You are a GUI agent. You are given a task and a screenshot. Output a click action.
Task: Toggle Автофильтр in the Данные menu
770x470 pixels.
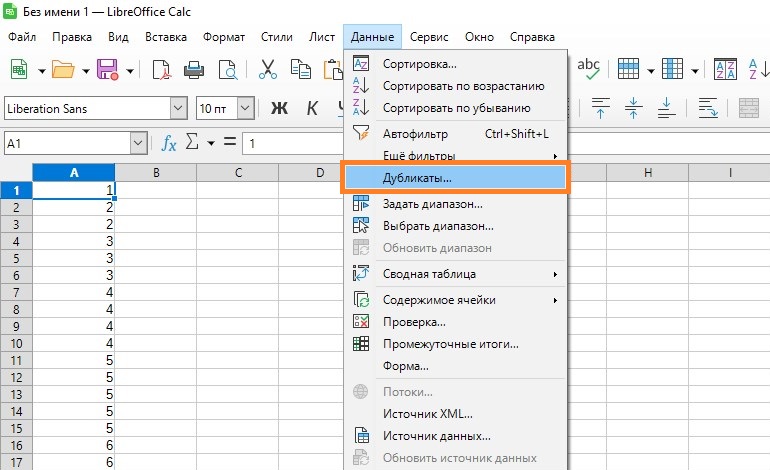[415, 133]
